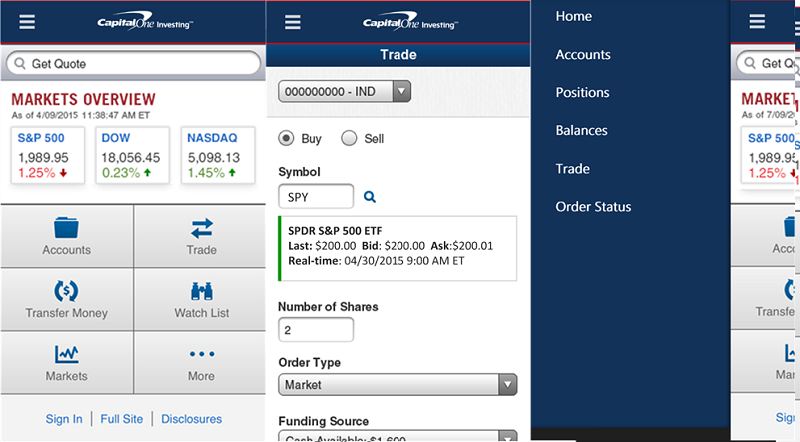Open hamburger menu on Trade screen

pyautogui.click(x=292, y=22)
